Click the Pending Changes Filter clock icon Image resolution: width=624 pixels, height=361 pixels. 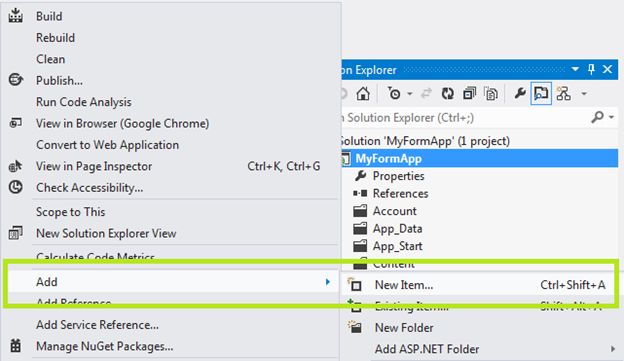tap(394, 94)
